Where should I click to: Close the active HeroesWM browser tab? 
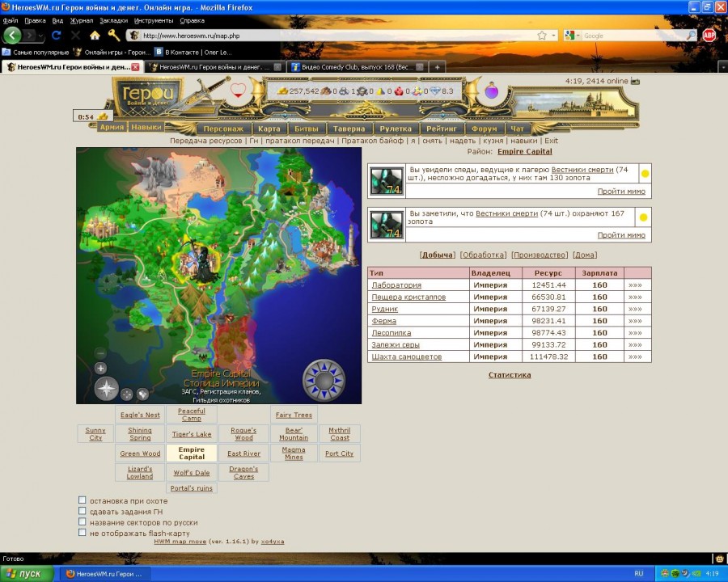click(x=135, y=67)
